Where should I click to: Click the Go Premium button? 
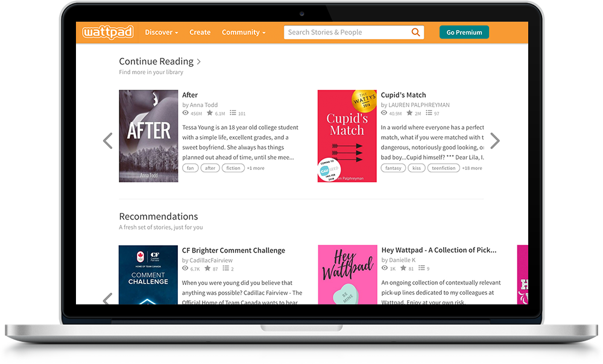coord(464,31)
